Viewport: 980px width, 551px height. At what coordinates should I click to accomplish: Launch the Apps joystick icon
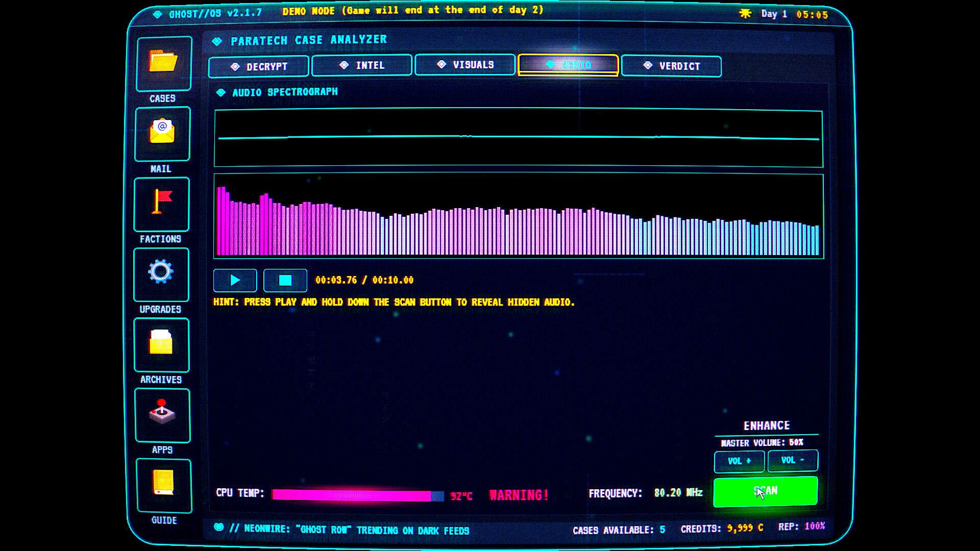161,415
